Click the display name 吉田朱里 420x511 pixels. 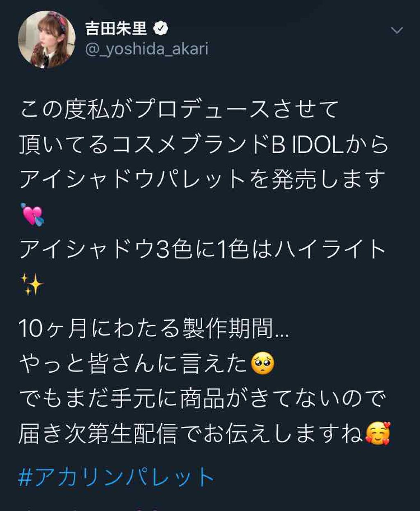click(116, 29)
